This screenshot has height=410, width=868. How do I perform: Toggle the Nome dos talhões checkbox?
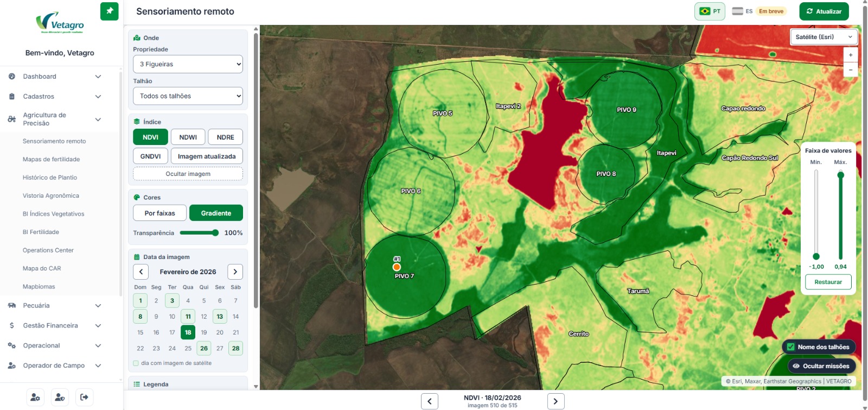coord(791,347)
